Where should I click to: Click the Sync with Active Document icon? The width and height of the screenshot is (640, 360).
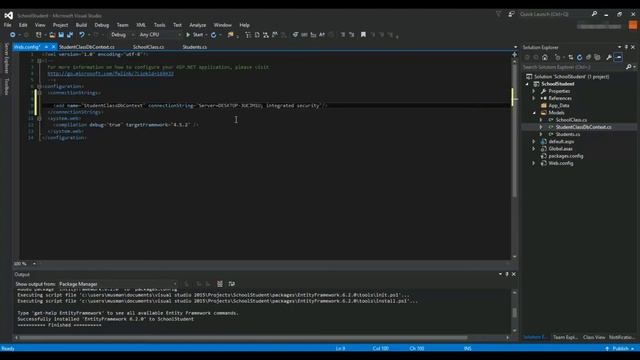point(571,58)
